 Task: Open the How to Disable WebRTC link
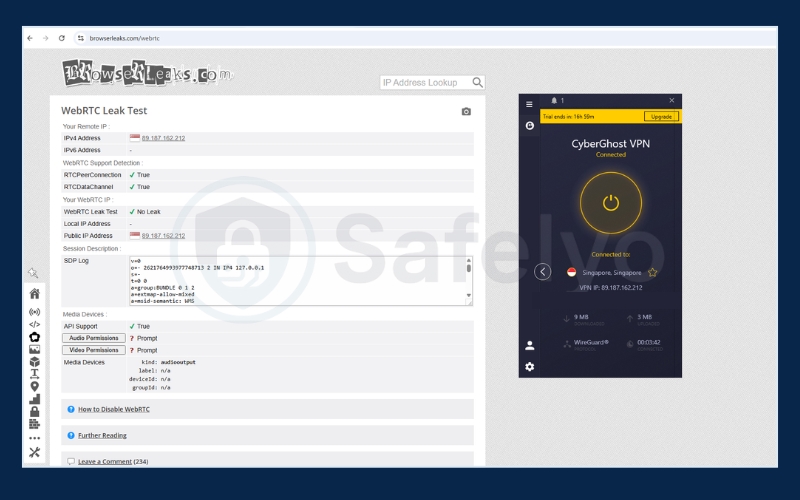[x=114, y=409]
